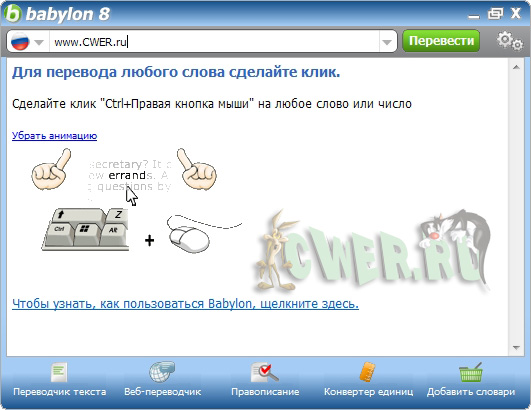Expand the language dropdown next to the flag
The height and width of the screenshot is (410, 531).
pos(39,42)
